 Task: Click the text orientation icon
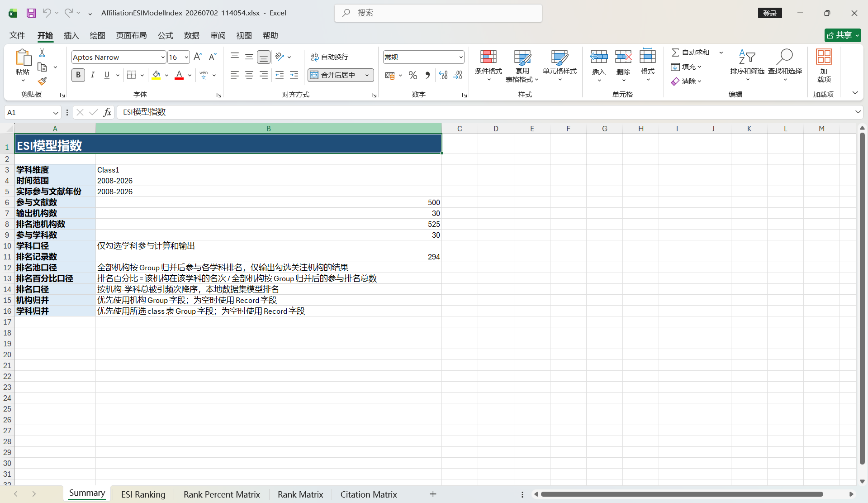[280, 57]
